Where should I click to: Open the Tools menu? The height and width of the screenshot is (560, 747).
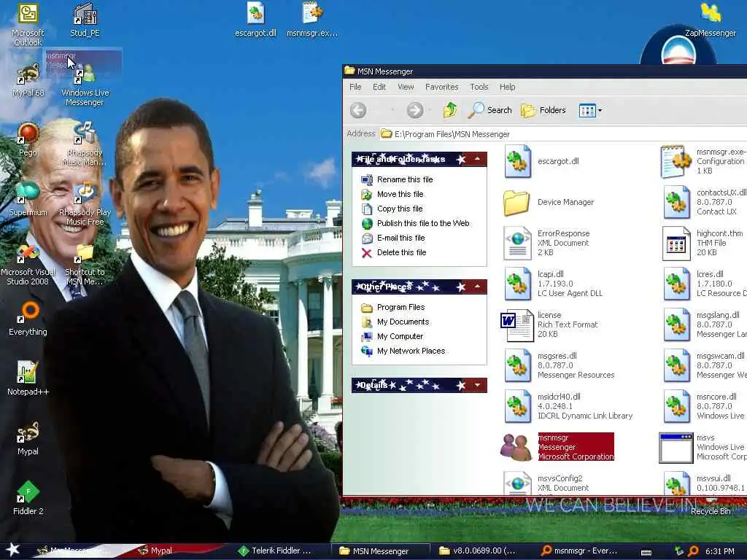coord(479,87)
